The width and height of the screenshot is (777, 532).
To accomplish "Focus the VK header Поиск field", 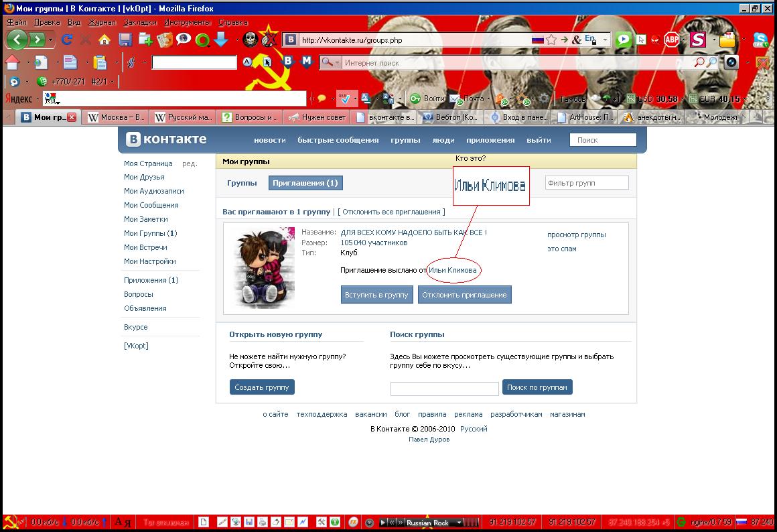I will click(603, 140).
